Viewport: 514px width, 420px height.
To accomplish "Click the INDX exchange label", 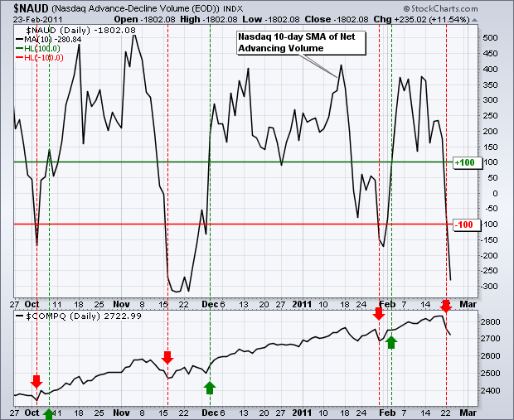I will 233,9.
